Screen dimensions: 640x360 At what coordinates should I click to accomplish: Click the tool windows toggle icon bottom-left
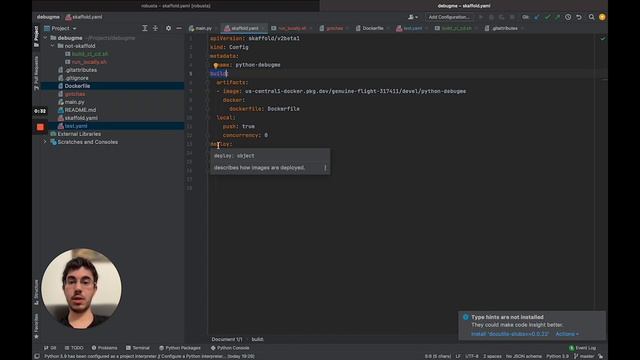[x=37, y=356]
